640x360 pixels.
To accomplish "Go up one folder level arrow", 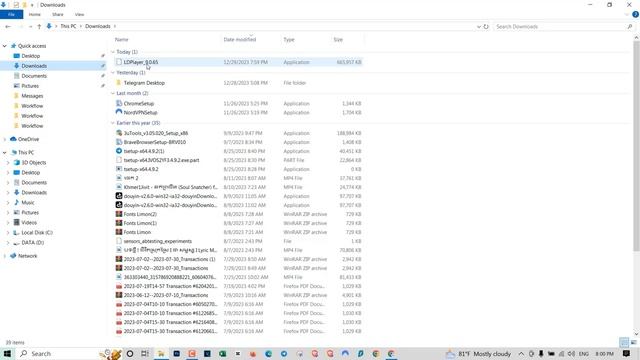I will point(39,26).
